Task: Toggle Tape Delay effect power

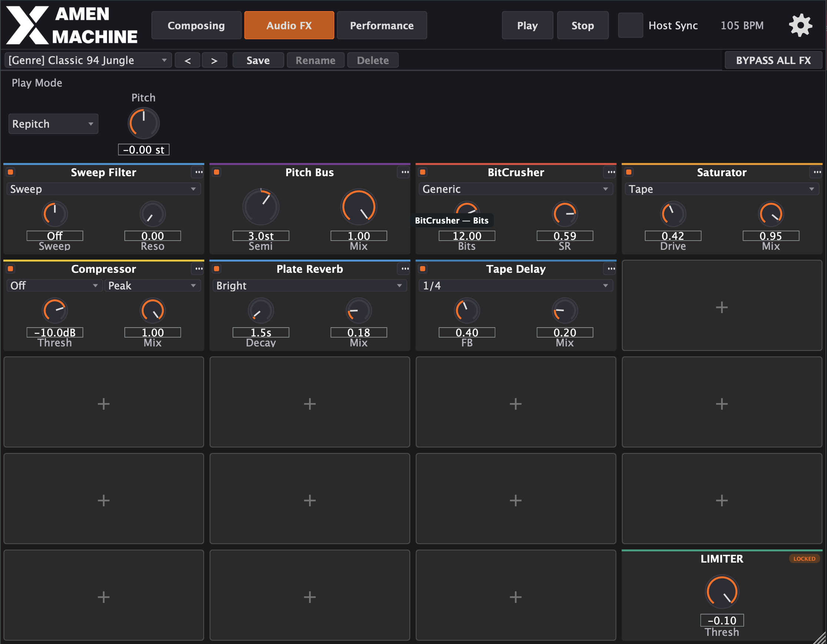Action: coord(423,269)
